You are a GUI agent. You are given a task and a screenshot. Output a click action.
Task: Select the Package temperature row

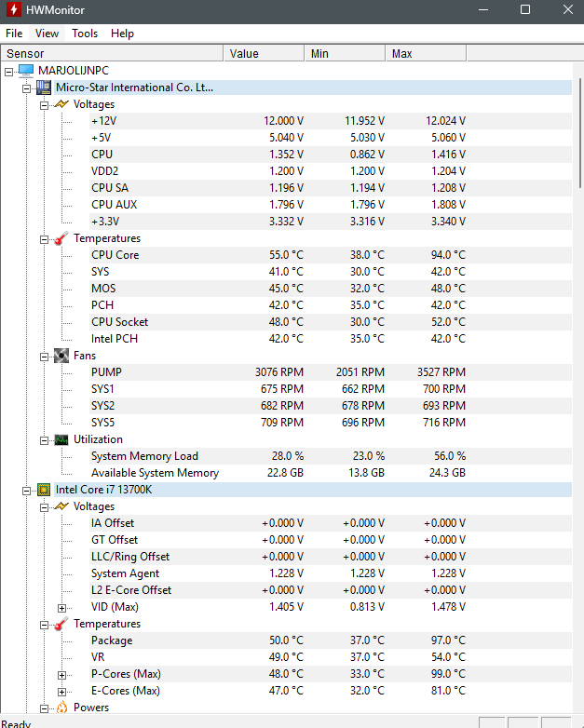[x=331, y=640]
